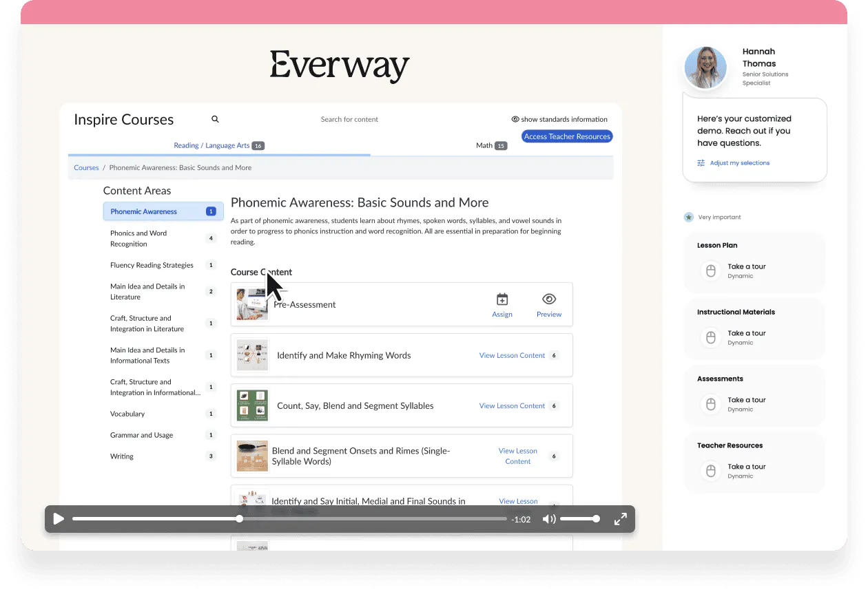Image resolution: width=868 pixels, height=592 pixels.
Task: Click the '-1:02' remaining time text
Action: click(x=521, y=520)
